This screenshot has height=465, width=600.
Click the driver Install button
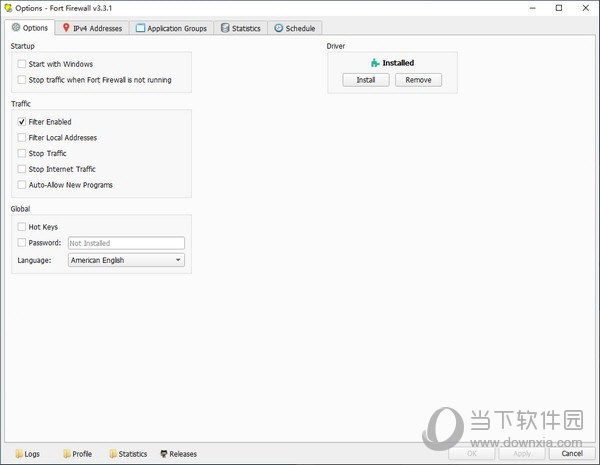click(x=366, y=80)
